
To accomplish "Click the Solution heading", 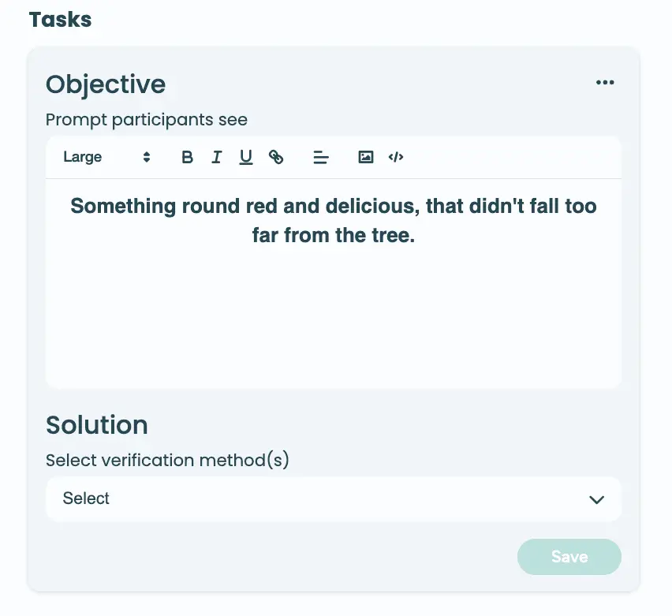I will click(x=97, y=425).
